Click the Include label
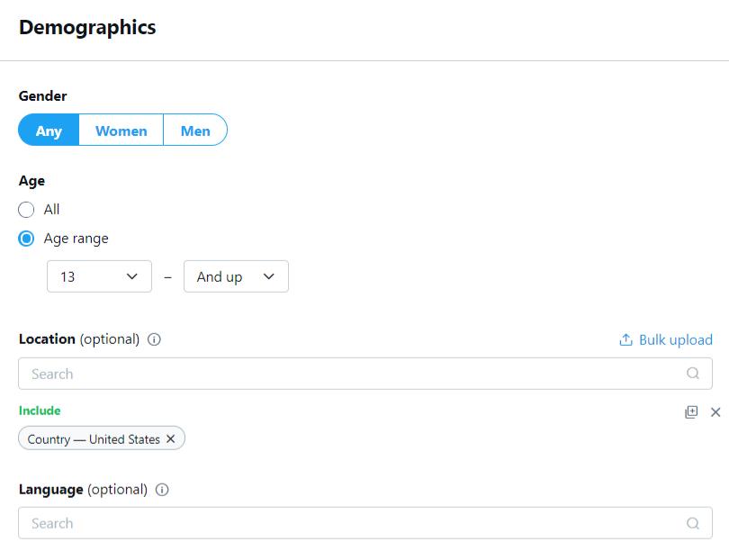Screen dimensions: 729x560 (40, 411)
